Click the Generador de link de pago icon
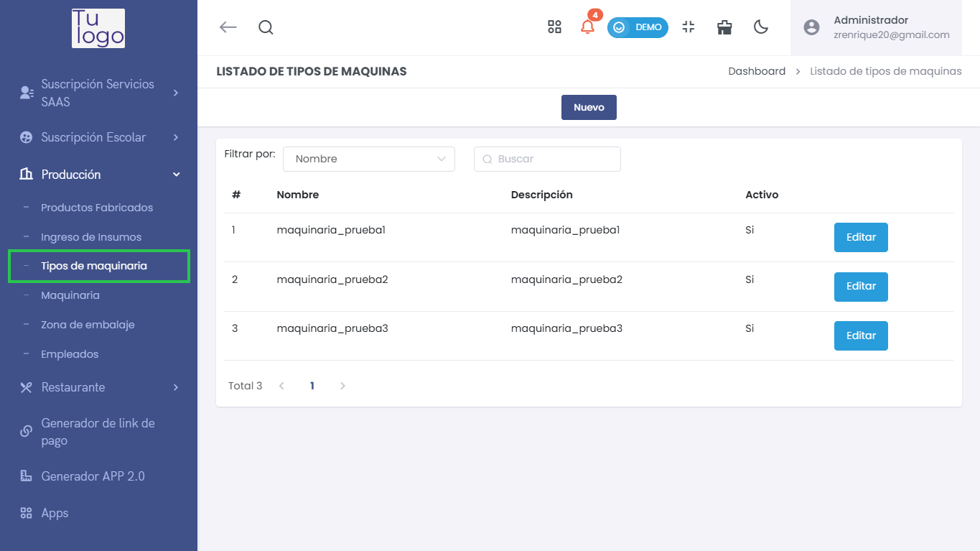Viewport: 980px width, 551px height. pyautogui.click(x=27, y=432)
